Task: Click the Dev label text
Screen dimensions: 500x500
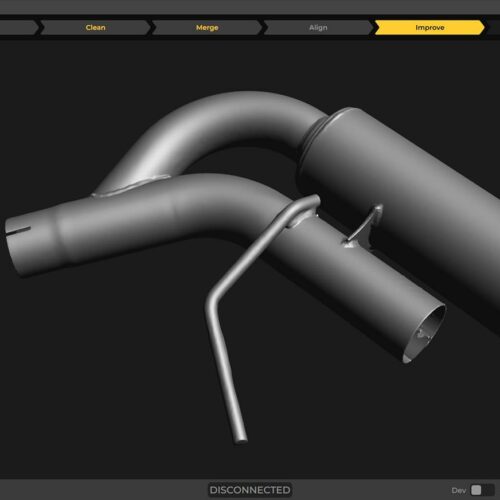Action: [x=459, y=490]
